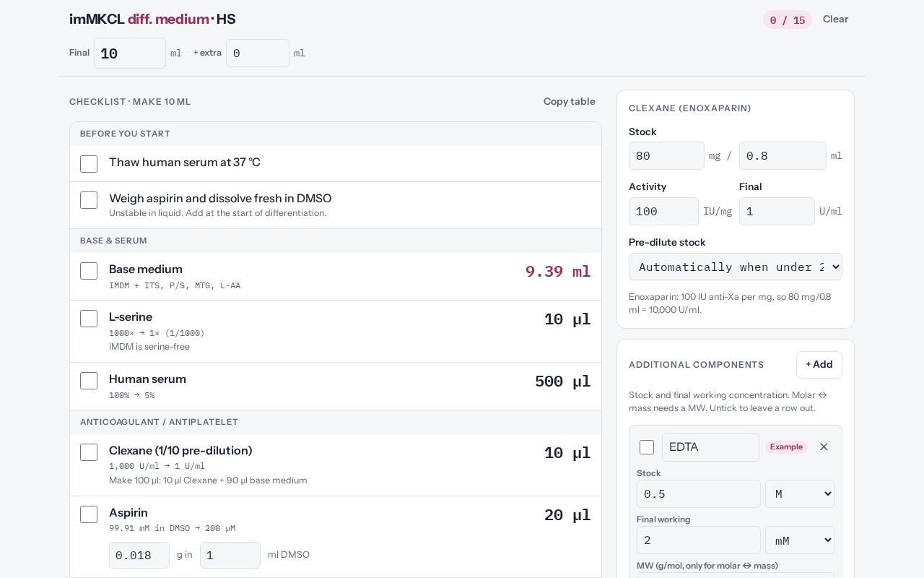Image resolution: width=924 pixels, height=578 pixels.
Task: Click the Example tag beside EDTA
Action: 786,447
